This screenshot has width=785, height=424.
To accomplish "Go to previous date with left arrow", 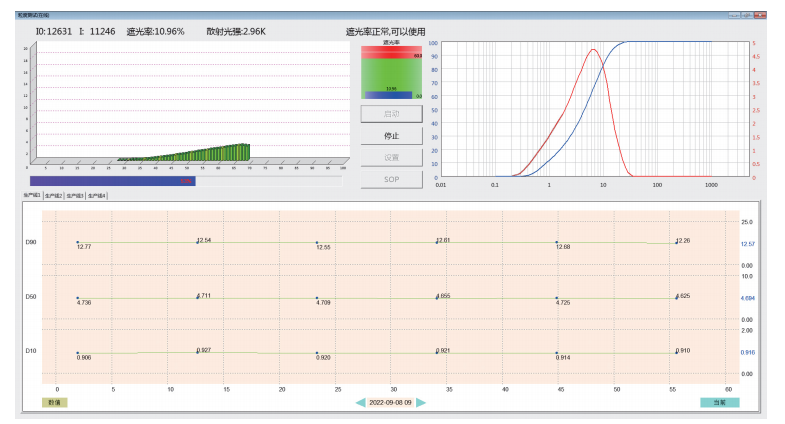I will pos(361,402).
